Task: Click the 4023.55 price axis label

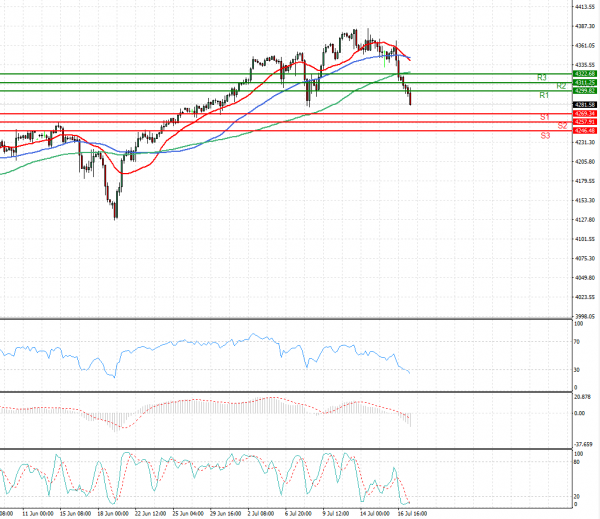Action: point(585,297)
